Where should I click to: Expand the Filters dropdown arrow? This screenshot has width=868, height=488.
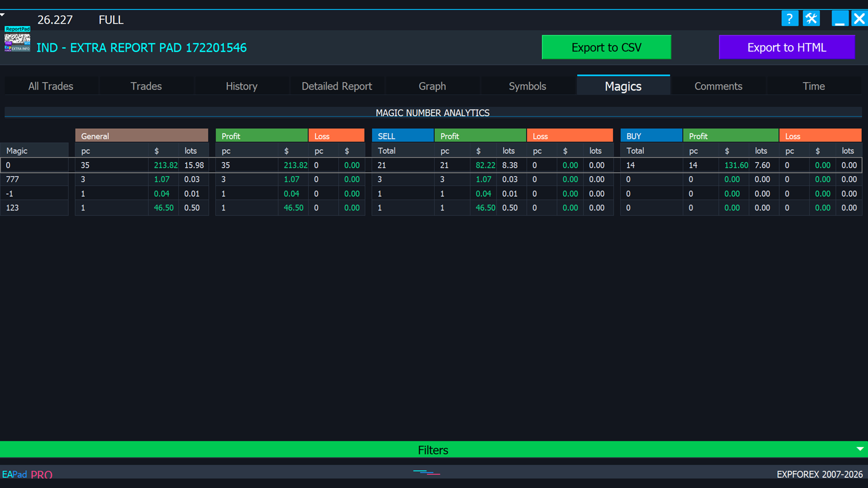(x=860, y=449)
